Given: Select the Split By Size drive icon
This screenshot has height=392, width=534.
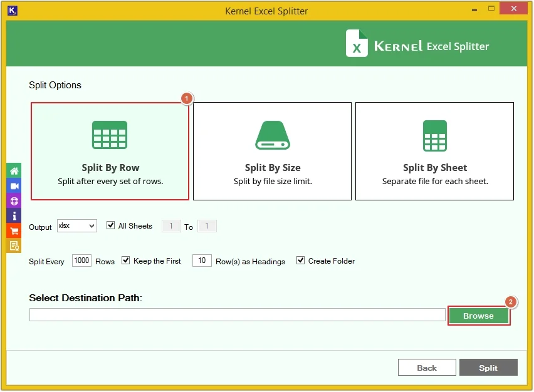Looking at the screenshot, I should [273, 135].
